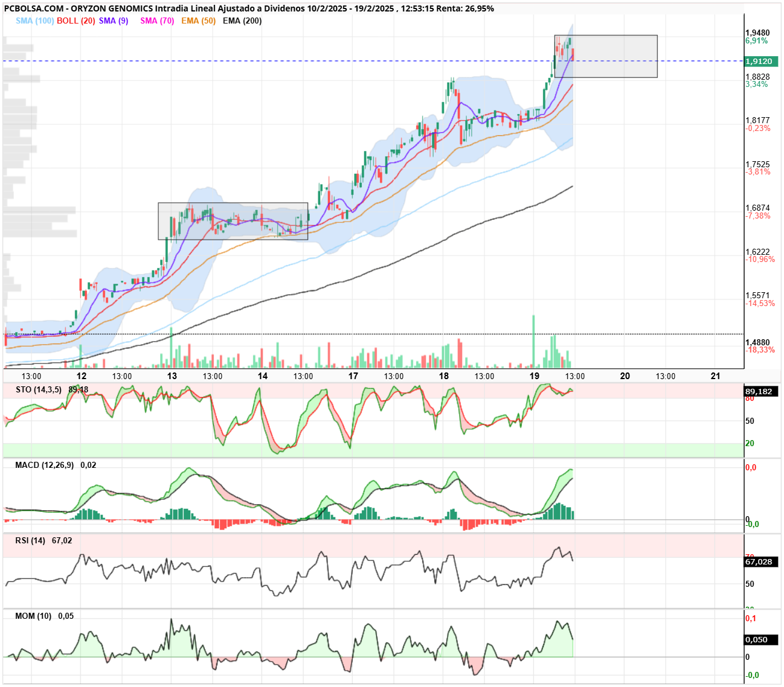This screenshot has height=687, width=784.
Task: Select date 19 on the time axis
Action: pos(535,376)
